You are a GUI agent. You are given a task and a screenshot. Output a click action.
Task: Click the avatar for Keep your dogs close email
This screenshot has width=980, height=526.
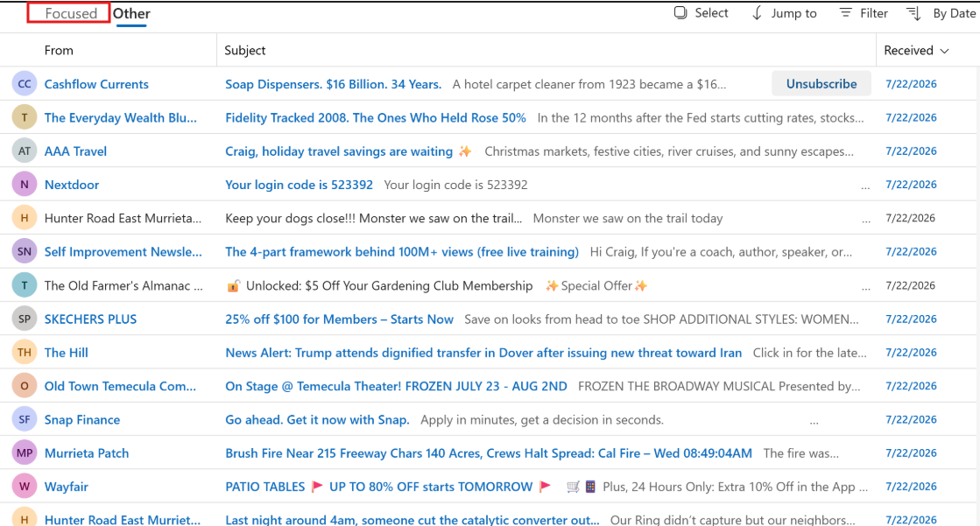[25, 218]
